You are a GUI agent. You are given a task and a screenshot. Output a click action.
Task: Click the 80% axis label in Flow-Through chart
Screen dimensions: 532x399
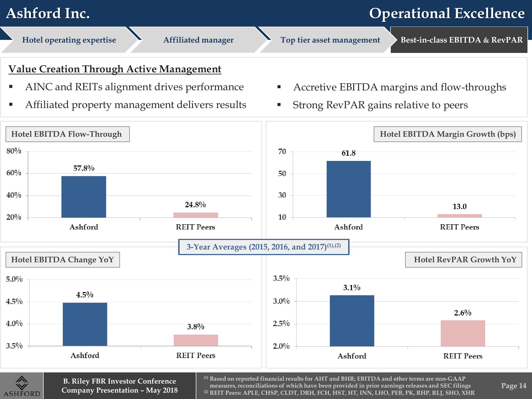click(x=14, y=151)
